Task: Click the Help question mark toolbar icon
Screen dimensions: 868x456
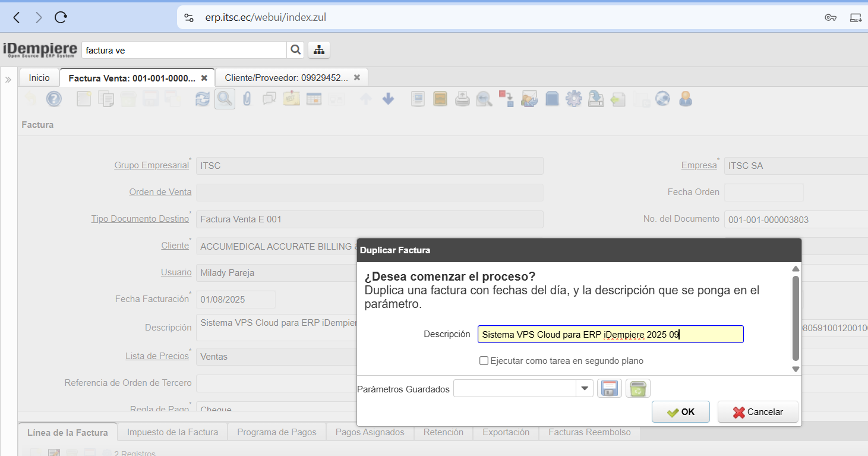Action: [54, 99]
